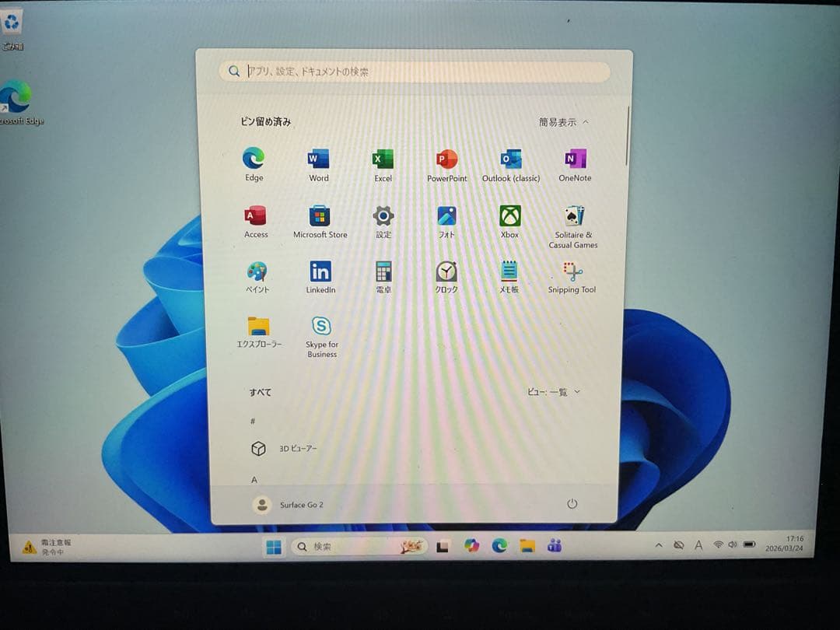Click the Start menu search field
The width and height of the screenshot is (840, 630).
tap(414, 72)
